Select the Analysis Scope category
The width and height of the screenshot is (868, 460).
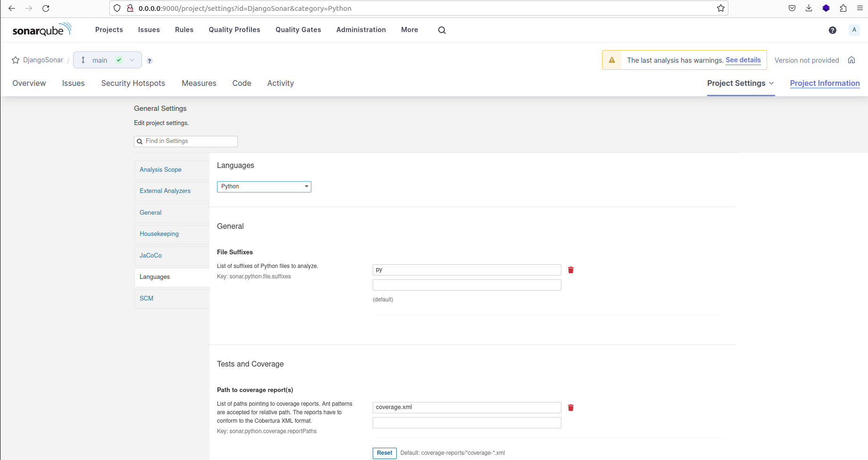point(172,170)
